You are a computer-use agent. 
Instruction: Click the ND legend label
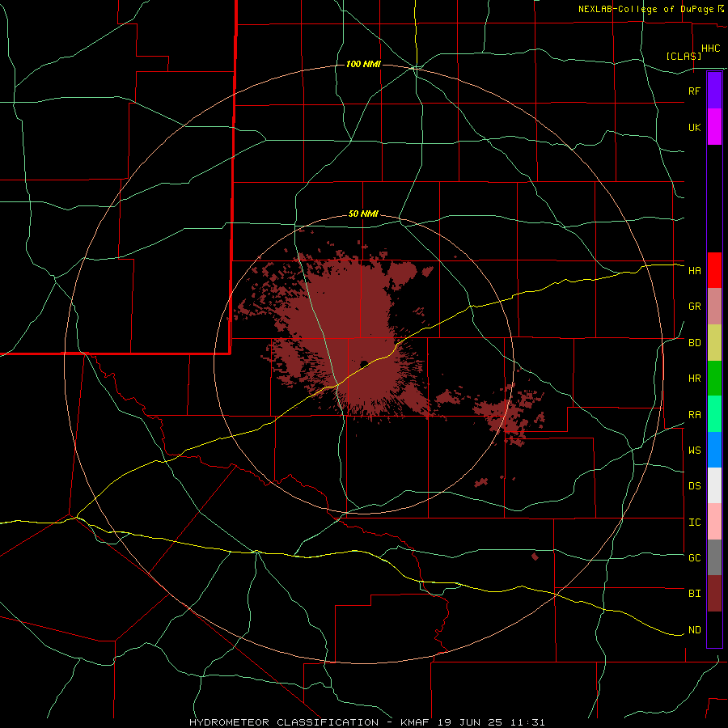click(694, 630)
